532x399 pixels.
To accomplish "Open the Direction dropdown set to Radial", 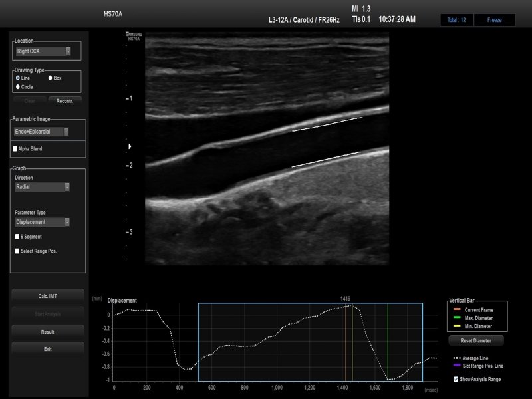I will click(42, 187).
